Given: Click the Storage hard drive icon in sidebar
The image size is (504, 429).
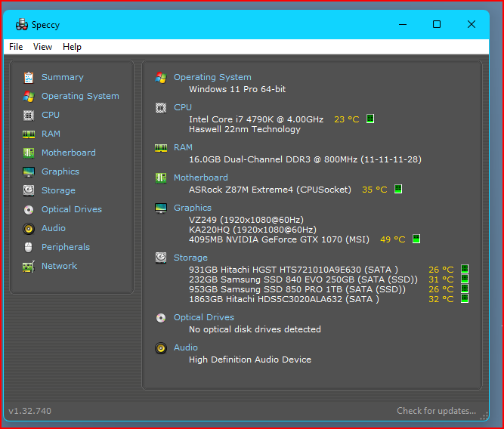Looking at the screenshot, I should click(29, 190).
